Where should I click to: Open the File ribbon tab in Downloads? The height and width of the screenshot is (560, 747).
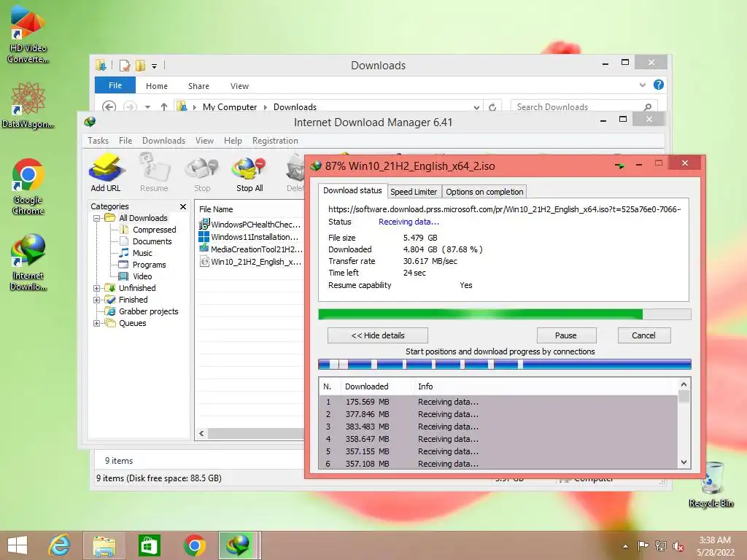coord(115,85)
